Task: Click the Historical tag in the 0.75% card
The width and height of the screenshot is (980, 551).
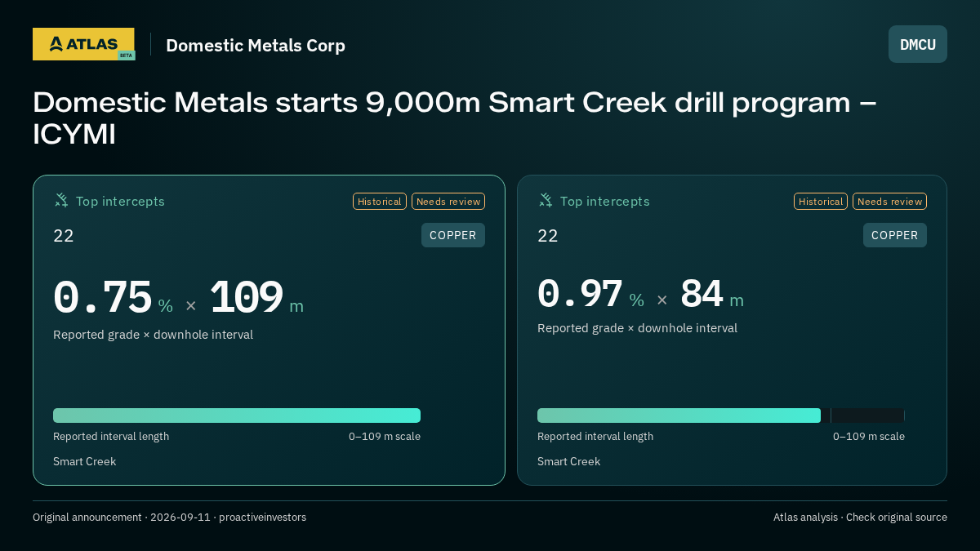Action: point(380,201)
